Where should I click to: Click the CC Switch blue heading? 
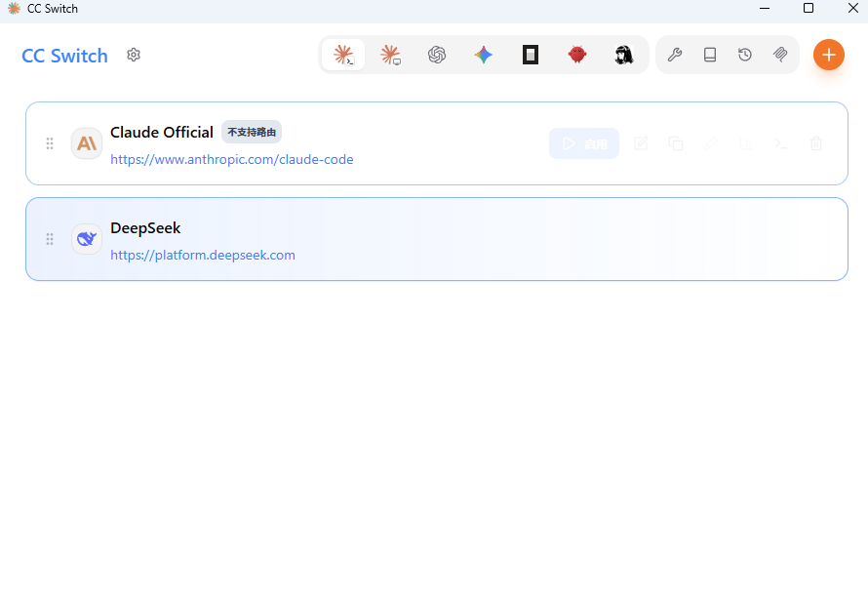point(64,56)
